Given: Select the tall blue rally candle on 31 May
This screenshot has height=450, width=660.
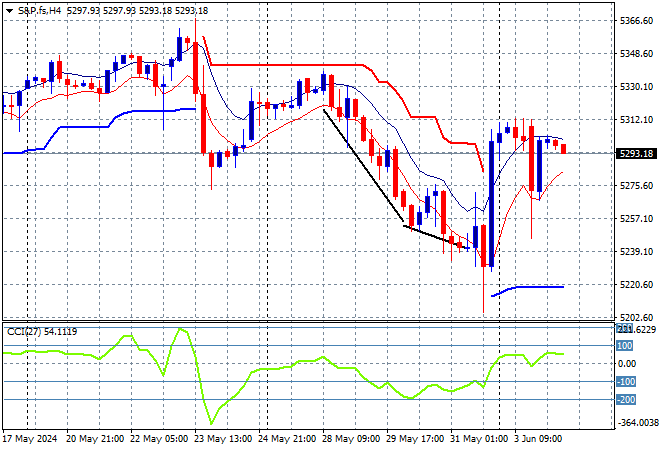Looking at the screenshot, I should pos(491,204).
